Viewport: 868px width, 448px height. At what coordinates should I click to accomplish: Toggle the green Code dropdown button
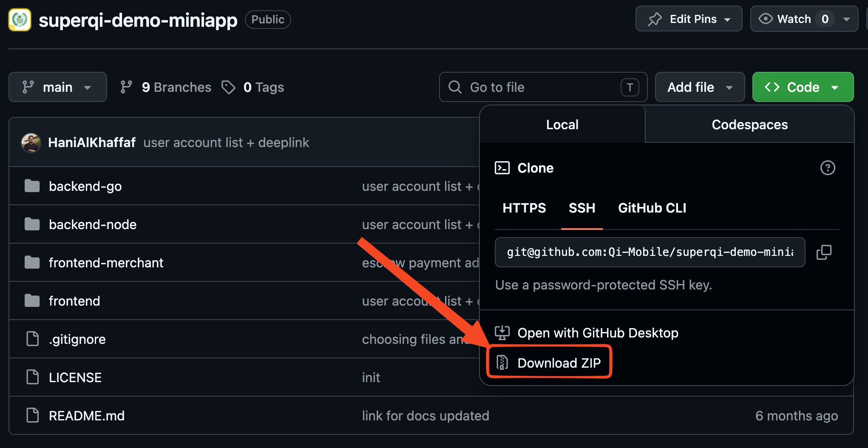[803, 87]
